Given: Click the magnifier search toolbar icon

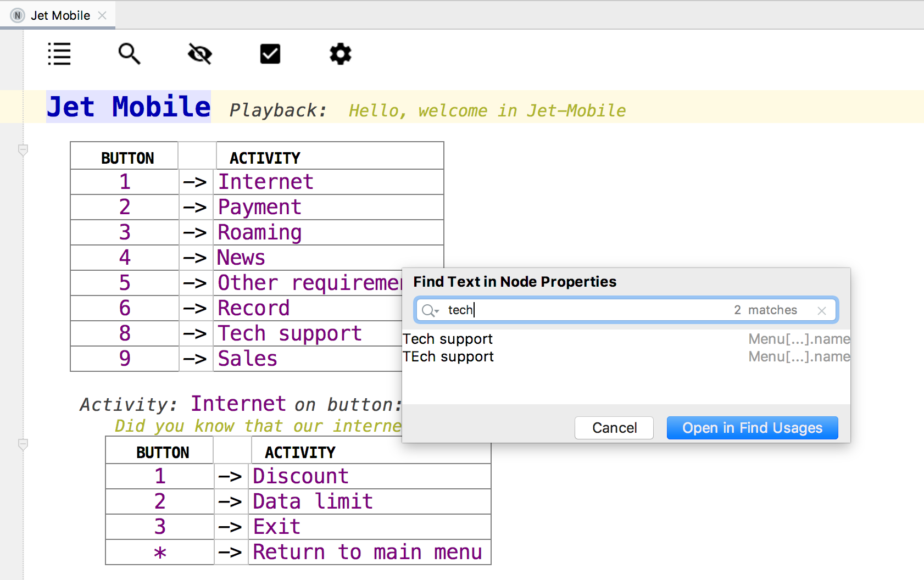Looking at the screenshot, I should point(130,54).
